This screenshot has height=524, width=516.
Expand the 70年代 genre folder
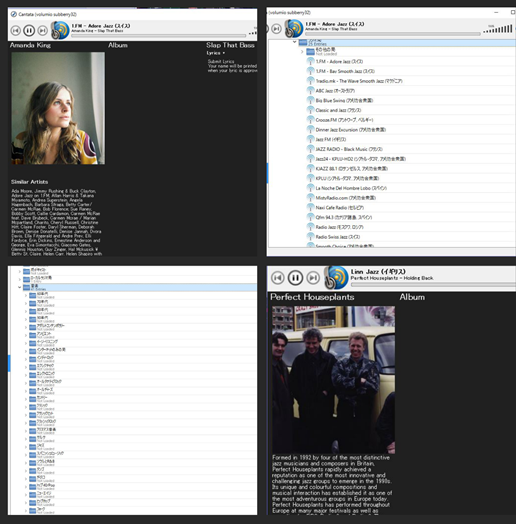26,303
